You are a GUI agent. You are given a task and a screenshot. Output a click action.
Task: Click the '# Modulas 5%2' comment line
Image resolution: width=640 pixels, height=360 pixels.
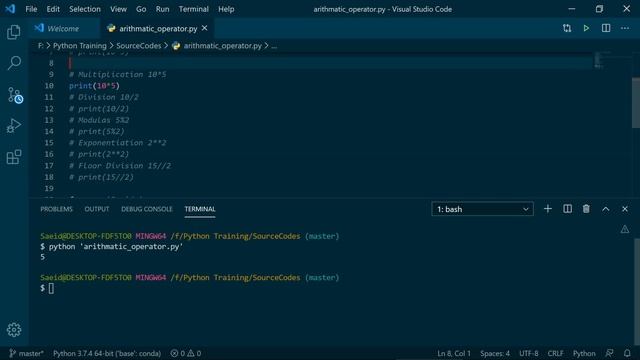tap(99, 120)
